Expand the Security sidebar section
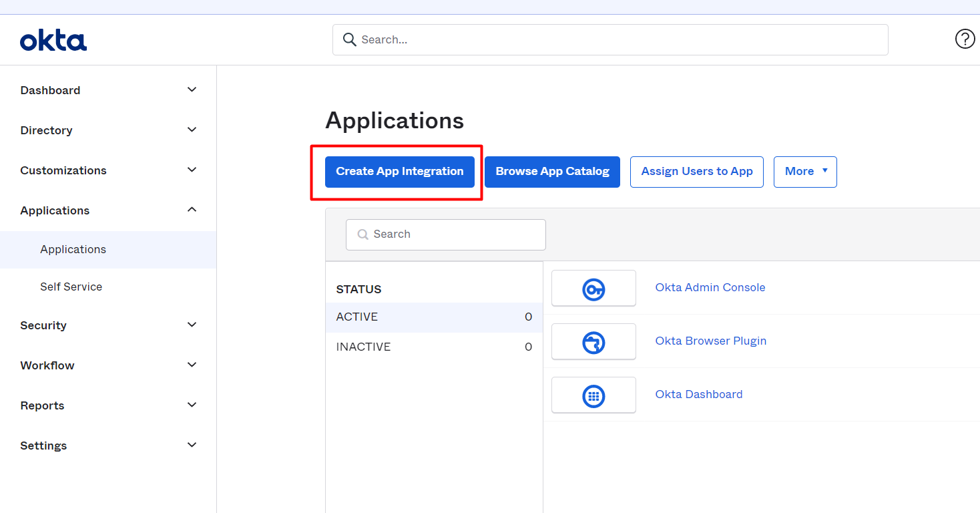 pos(192,325)
